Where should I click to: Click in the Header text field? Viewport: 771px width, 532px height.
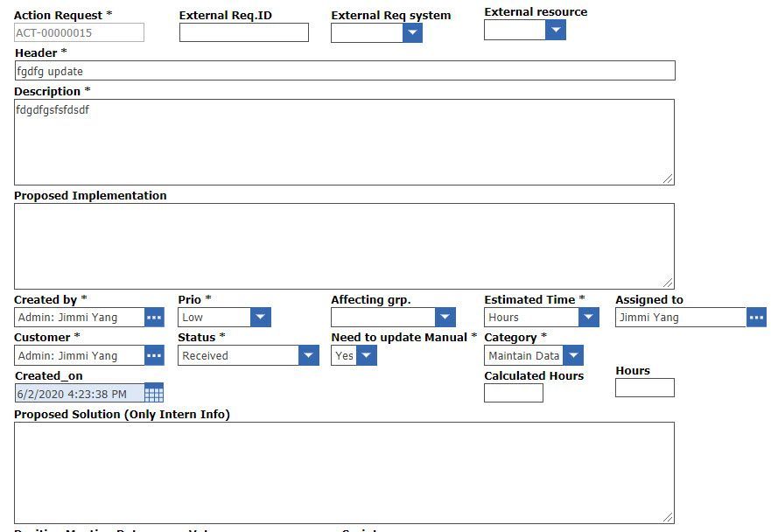tap(344, 71)
